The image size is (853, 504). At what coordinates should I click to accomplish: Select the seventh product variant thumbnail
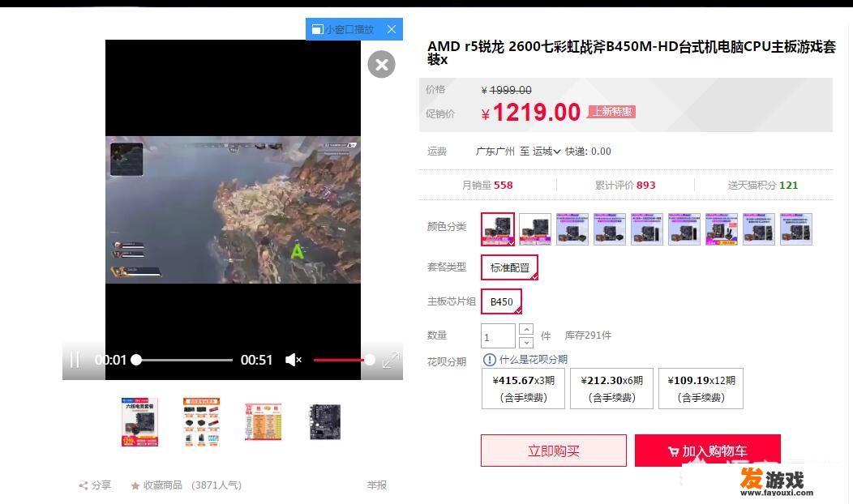(722, 229)
